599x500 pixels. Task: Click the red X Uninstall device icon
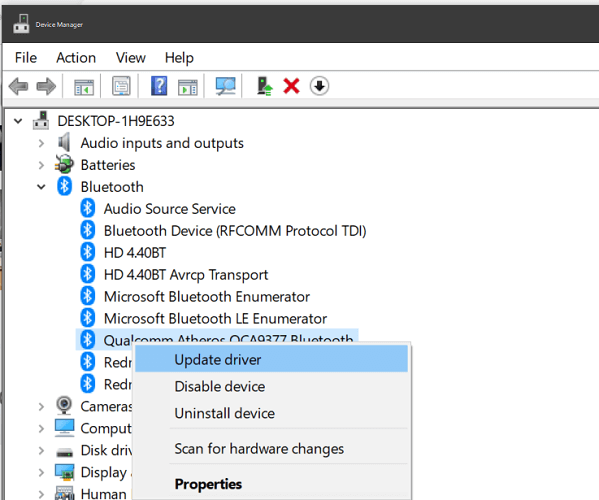tap(291, 86)
